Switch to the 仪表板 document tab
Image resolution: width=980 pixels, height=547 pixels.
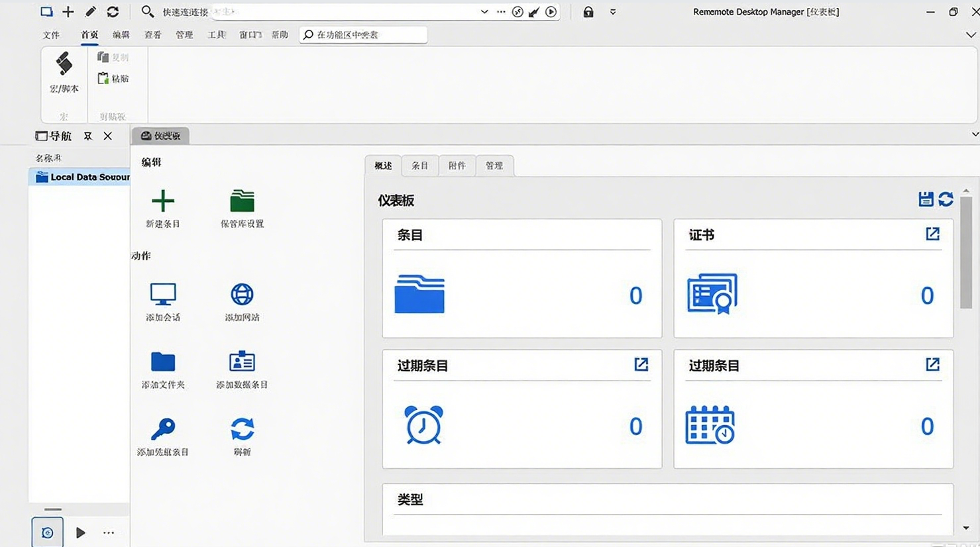pyautogui.click(x=160, y=136)
